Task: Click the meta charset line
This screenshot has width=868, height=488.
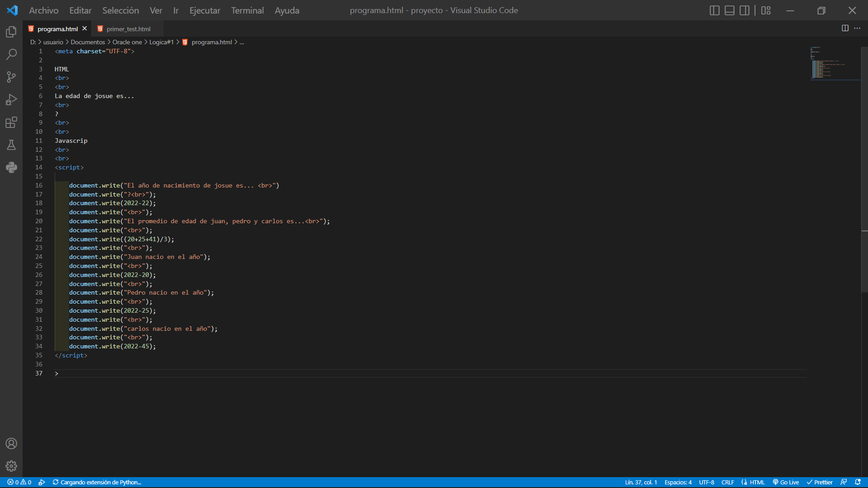Action: click(94, 51)
